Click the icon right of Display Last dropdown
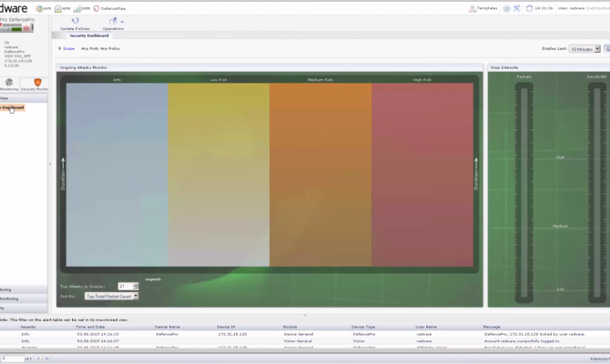The image size is (610, 364). (x=607, y=48)
